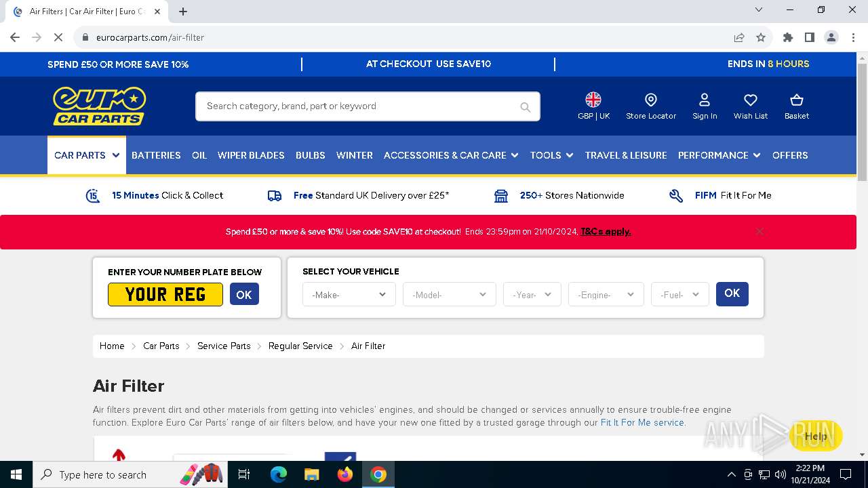Expand the Tools menu
The width and height of the screenshot is (868, 488).
click(x=552, y=155)
